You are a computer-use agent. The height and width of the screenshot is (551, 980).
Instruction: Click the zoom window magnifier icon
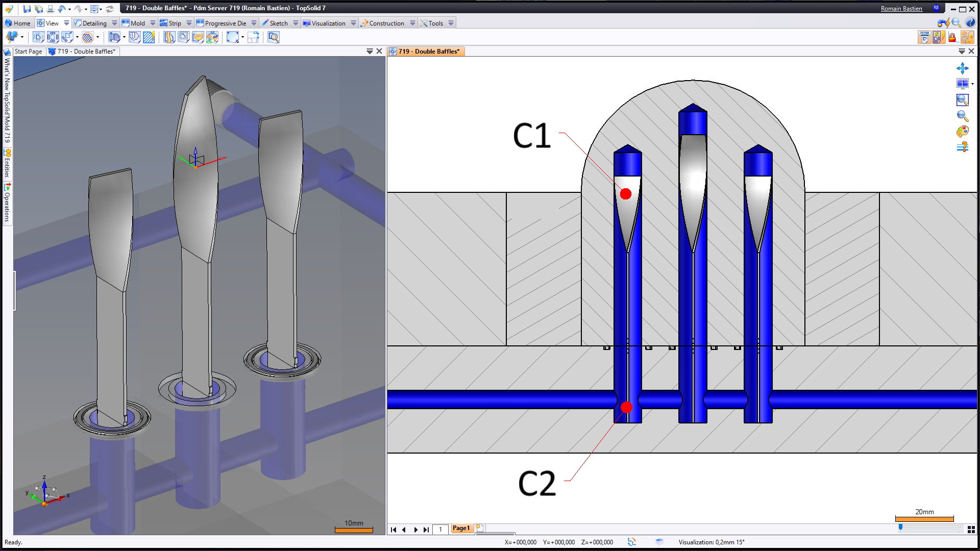[962, 100]
